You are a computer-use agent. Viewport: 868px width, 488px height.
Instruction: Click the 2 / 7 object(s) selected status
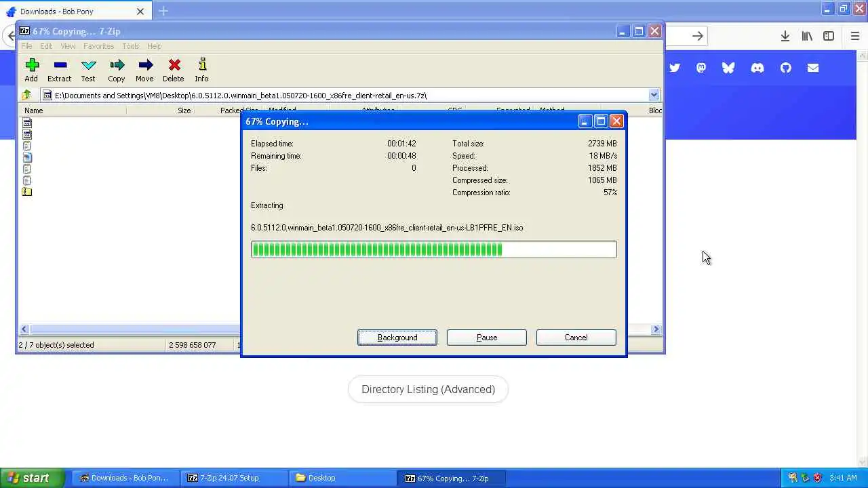pos(56,345)
